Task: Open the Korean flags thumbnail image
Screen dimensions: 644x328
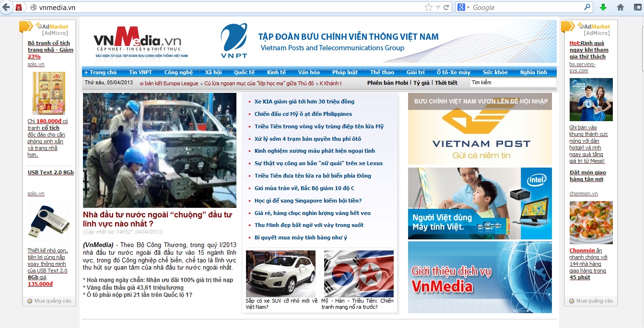Action: pos(359,273)
